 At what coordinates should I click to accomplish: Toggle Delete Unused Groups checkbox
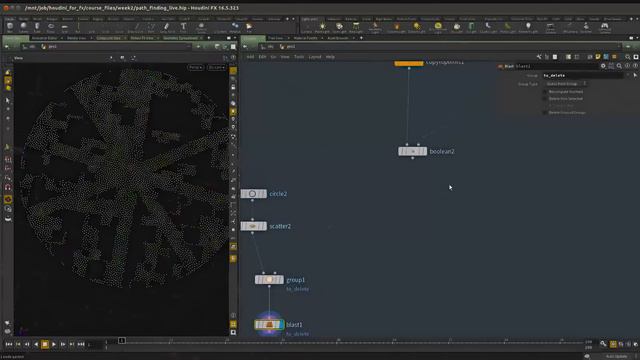[x=545, y=112]
